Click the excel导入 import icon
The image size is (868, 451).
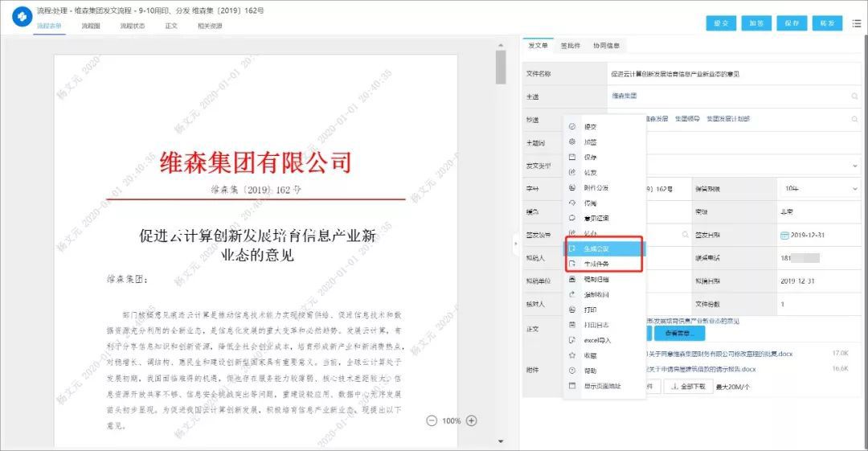[572, 340]
